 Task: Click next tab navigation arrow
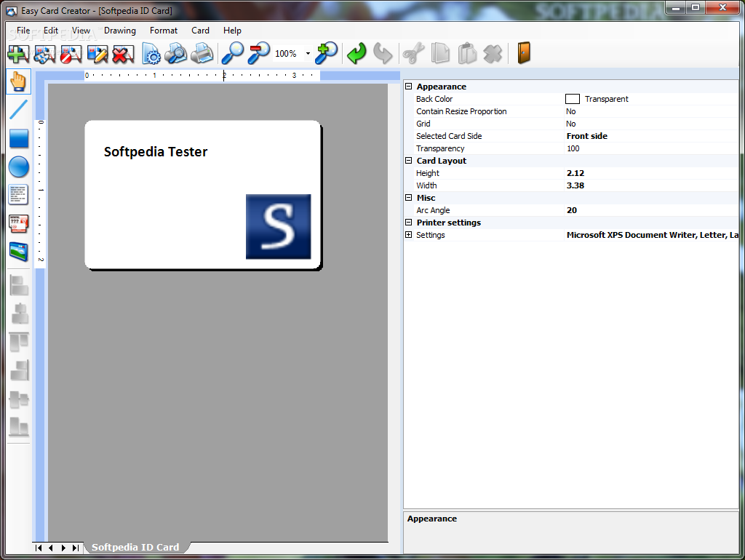coord(63,548)
